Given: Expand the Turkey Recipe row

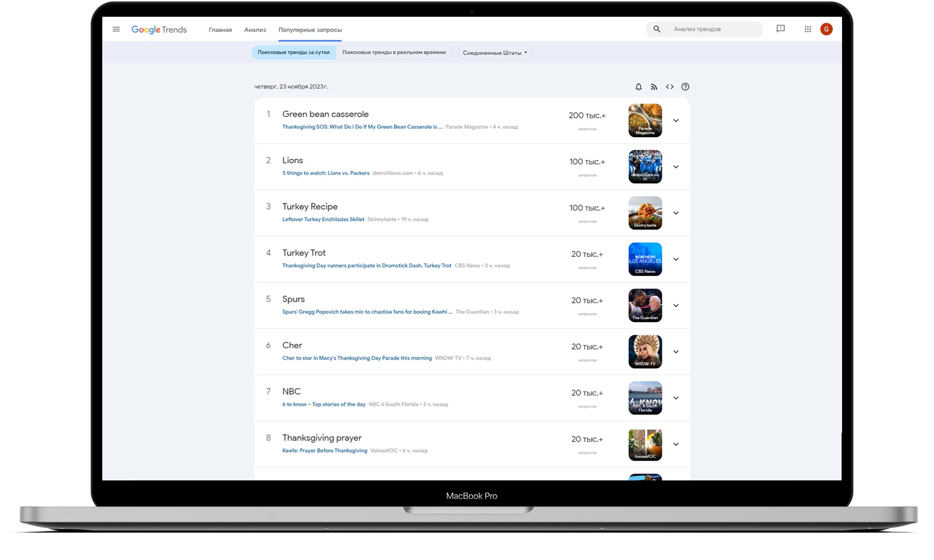Looking at the screenshot, I should point(676,213).
